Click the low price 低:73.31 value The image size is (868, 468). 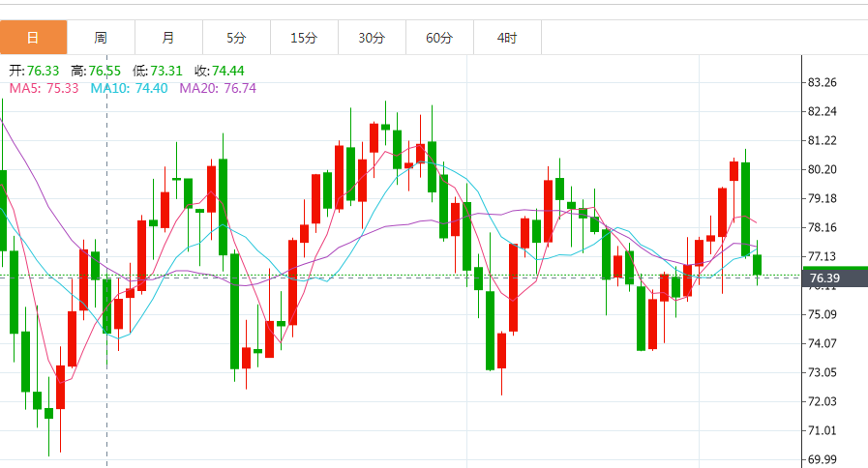click(x=158, y=71)
